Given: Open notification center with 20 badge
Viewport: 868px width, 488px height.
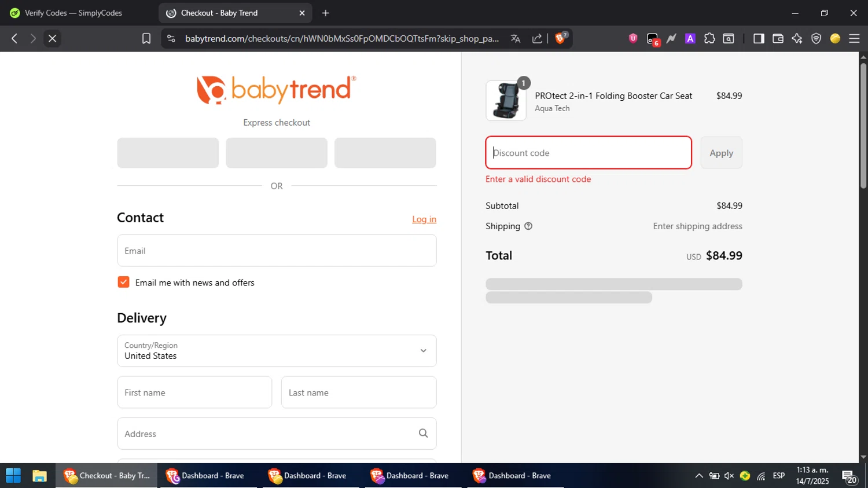Looking at the screenshot, I should (x=850, y=476).
